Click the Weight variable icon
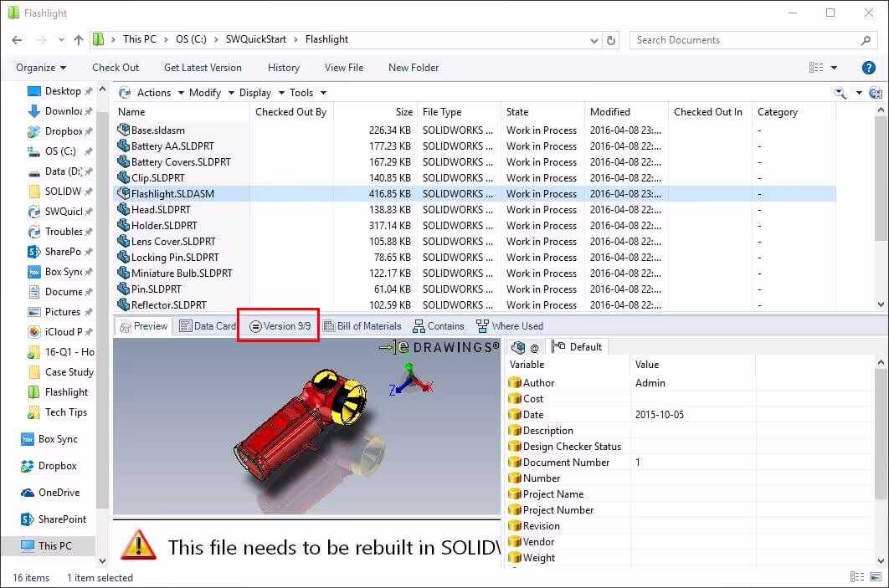This screenshot has height=588, width=889. pos(514,558)
